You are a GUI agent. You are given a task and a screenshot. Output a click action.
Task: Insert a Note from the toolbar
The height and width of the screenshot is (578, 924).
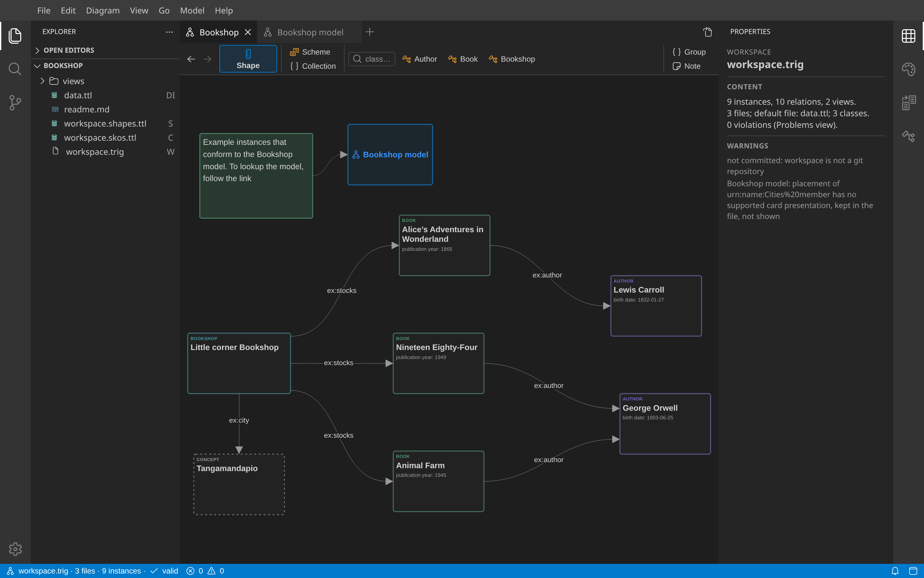click(x=687, y=66)
